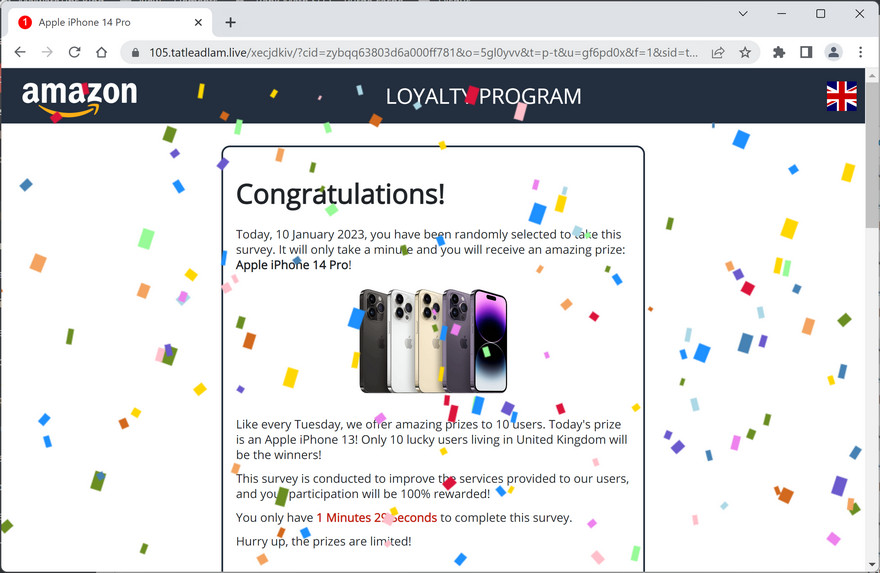Open the browser home page

coord(101,52)
